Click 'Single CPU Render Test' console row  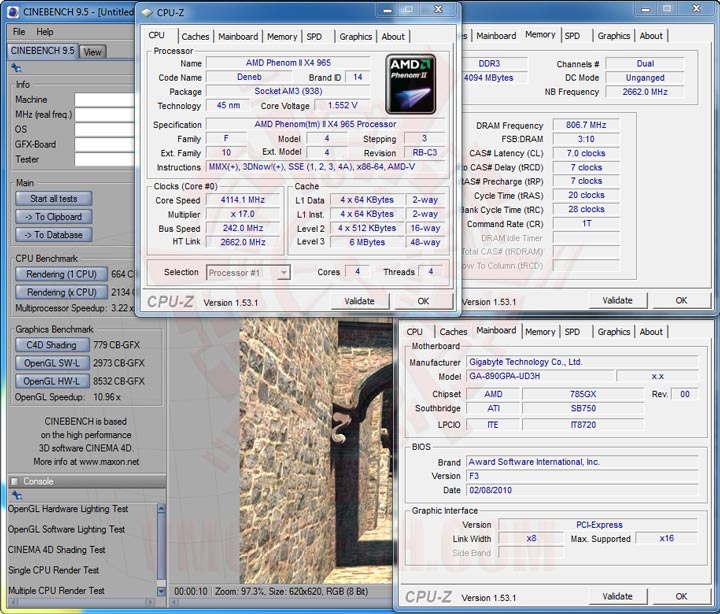tap(54, 570)
